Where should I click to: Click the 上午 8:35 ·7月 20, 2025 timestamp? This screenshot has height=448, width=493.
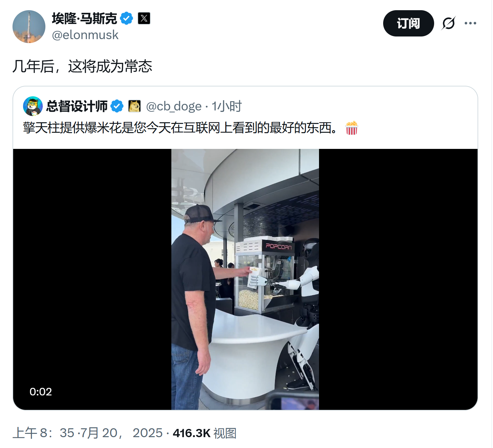coord(87,433)
